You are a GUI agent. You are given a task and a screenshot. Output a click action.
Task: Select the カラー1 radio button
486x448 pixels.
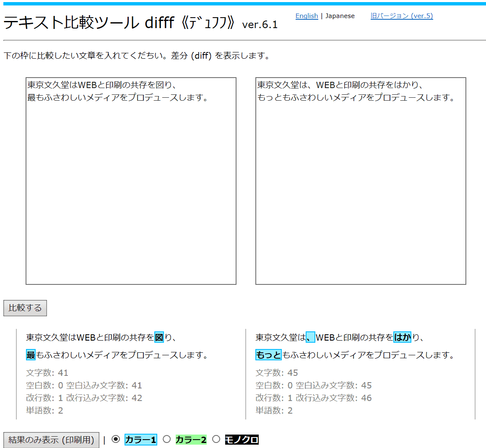(116, 439)
